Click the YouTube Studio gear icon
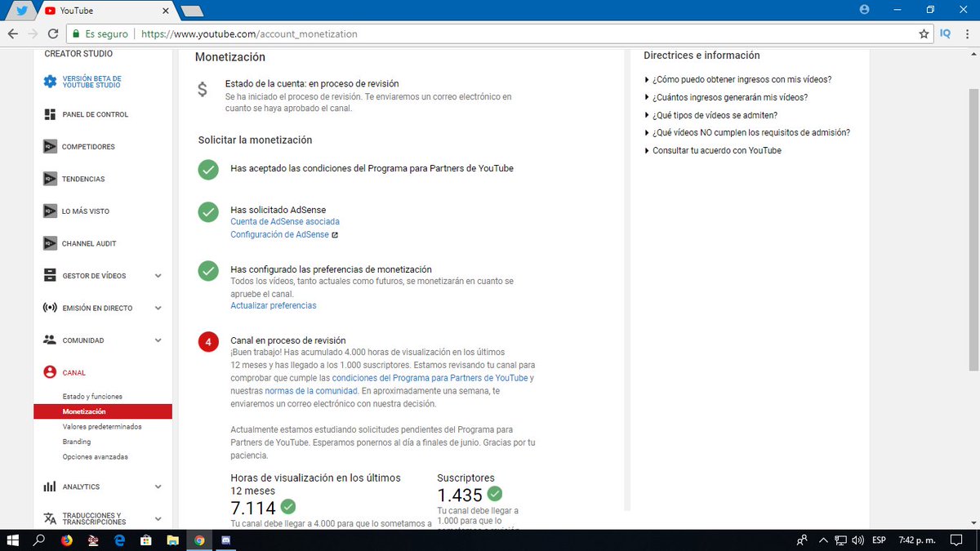The image size is (980, 551). click(50, 82)
